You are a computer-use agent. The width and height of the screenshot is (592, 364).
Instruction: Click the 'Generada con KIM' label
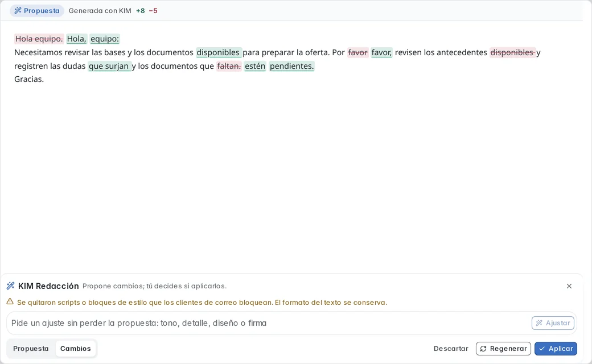click(100, 11)
